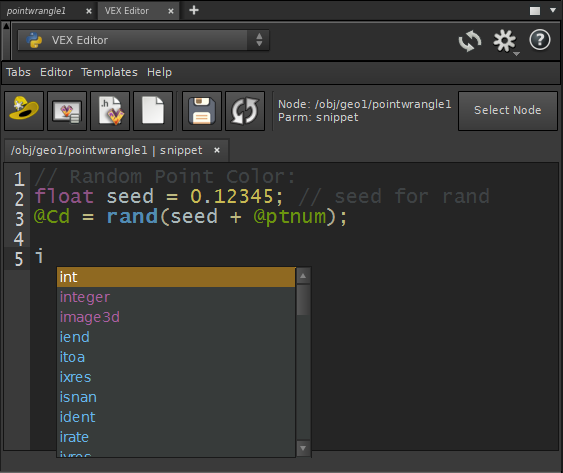Save the snippet with floppy icon
The width and height of the screenshot is (563, 473).
(202, 111)
